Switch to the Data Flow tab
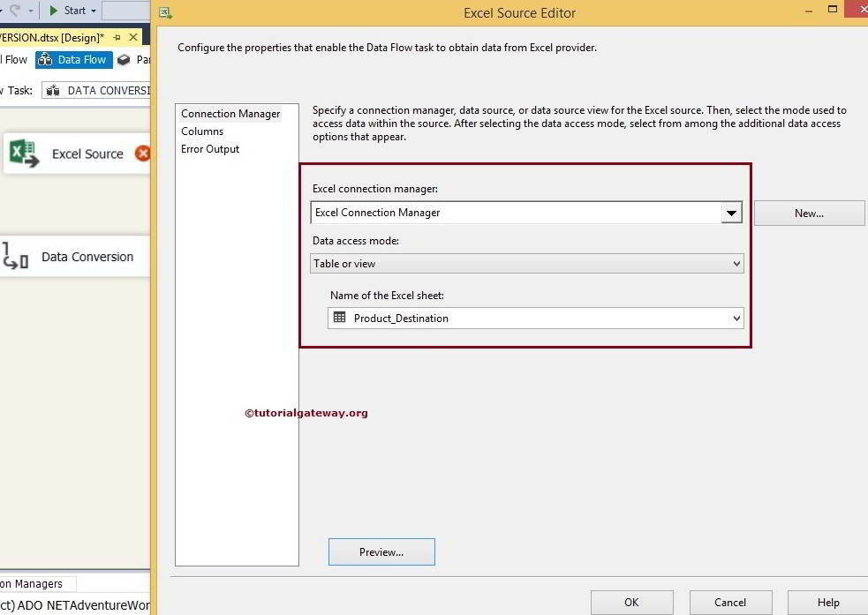The image size is (868, 615). (80, 59)
